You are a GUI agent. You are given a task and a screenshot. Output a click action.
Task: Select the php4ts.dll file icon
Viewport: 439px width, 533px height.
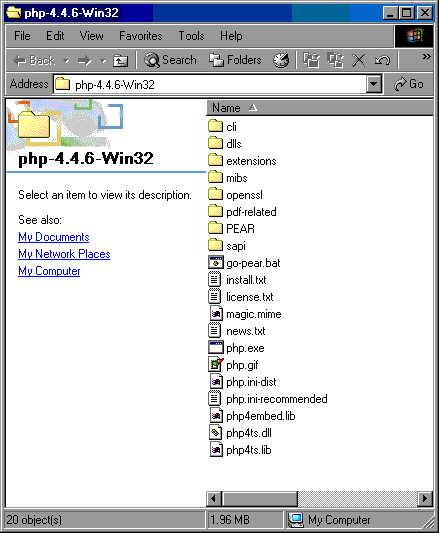tap(216, 432)
